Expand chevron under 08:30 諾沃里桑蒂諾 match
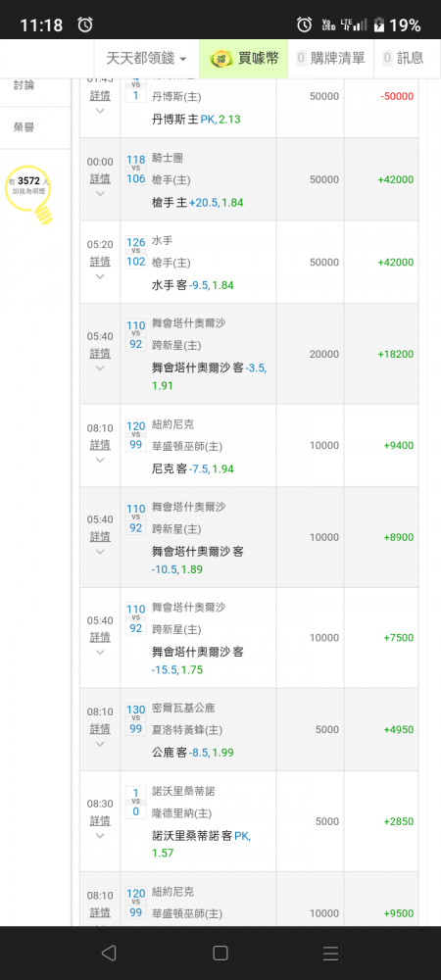441x980 pixels. 100,836
